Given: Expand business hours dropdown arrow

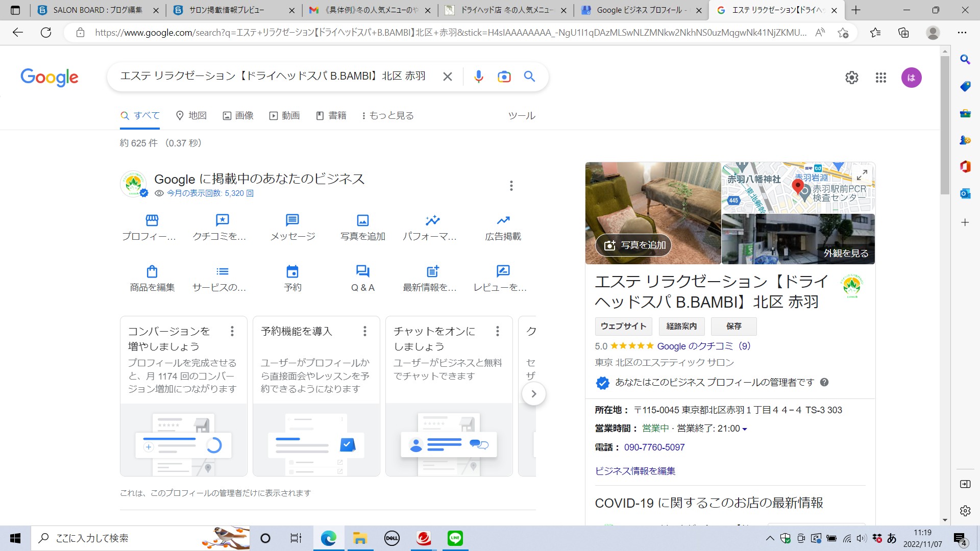Looking at the screenshot, I should (745, 429).
